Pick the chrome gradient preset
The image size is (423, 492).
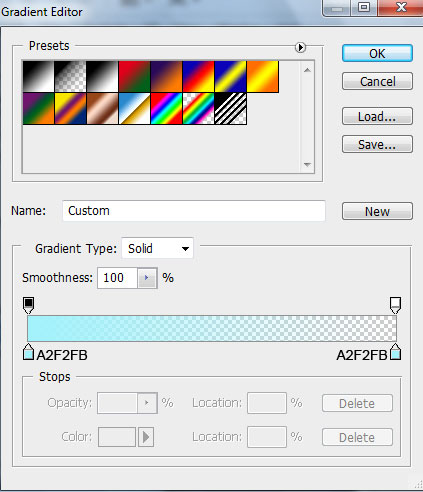pos(134,109)
